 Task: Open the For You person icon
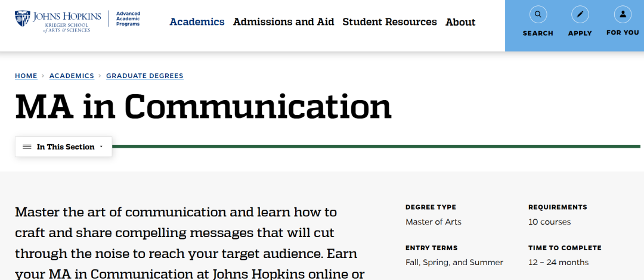(x=623, y=14)
